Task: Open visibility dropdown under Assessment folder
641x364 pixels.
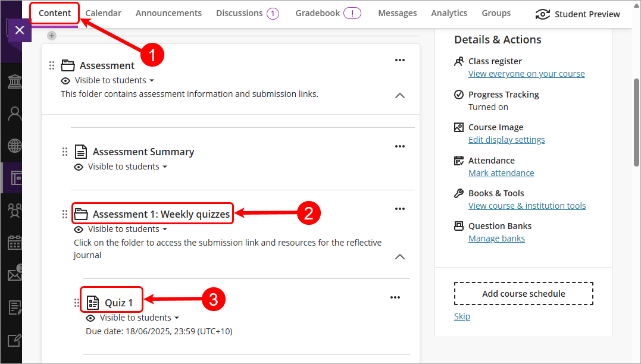Action: click(x=114, y=80)
